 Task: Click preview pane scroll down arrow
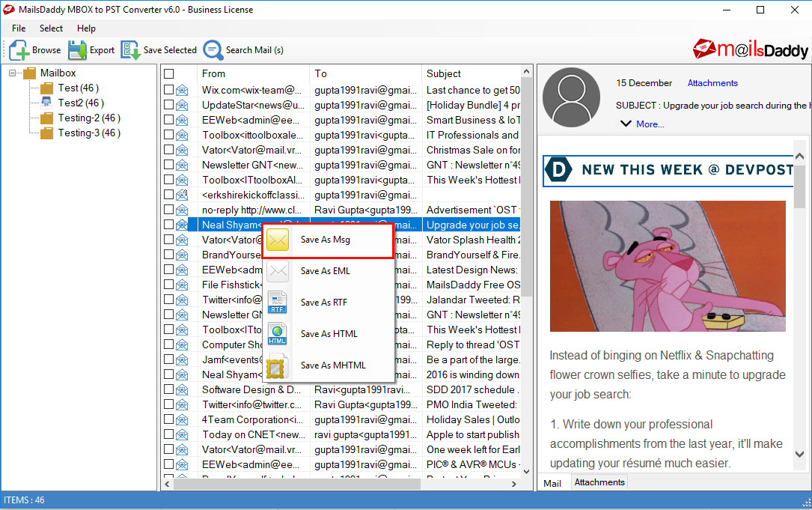[x=799, y=454]
